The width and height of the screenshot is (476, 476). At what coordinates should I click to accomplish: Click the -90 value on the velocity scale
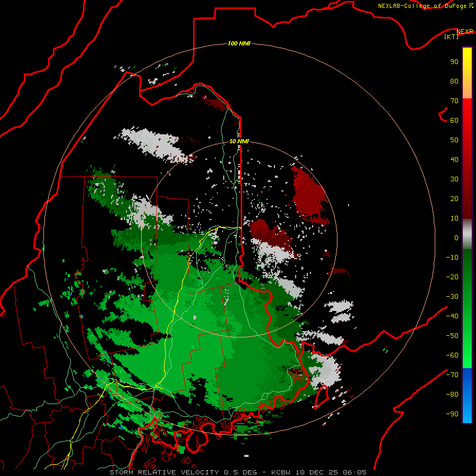(x=452, y=414)
